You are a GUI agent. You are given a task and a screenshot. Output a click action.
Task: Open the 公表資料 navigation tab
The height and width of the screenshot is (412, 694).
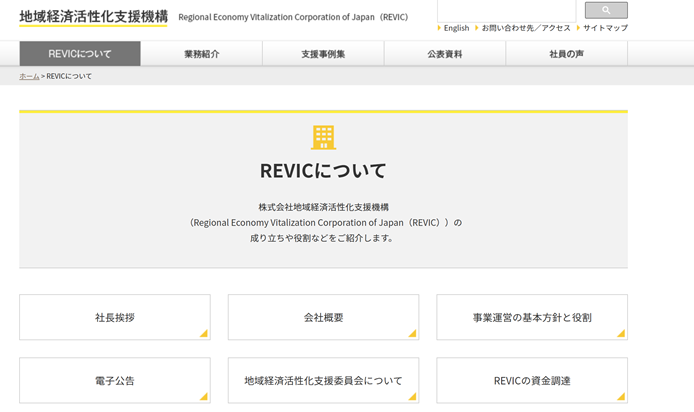pos(445,54)
